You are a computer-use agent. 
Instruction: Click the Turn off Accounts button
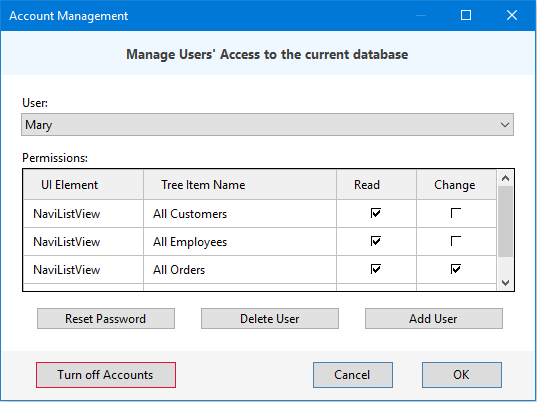106,375
